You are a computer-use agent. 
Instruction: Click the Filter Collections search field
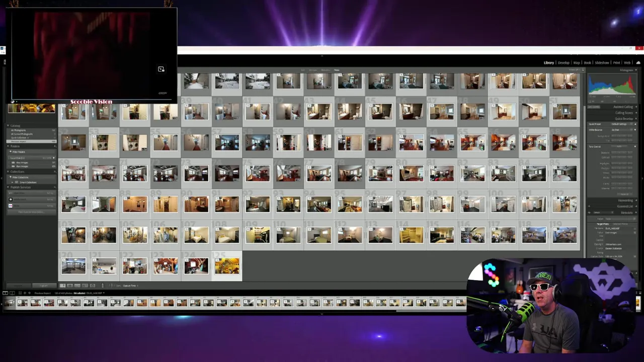tap(31, 177)
